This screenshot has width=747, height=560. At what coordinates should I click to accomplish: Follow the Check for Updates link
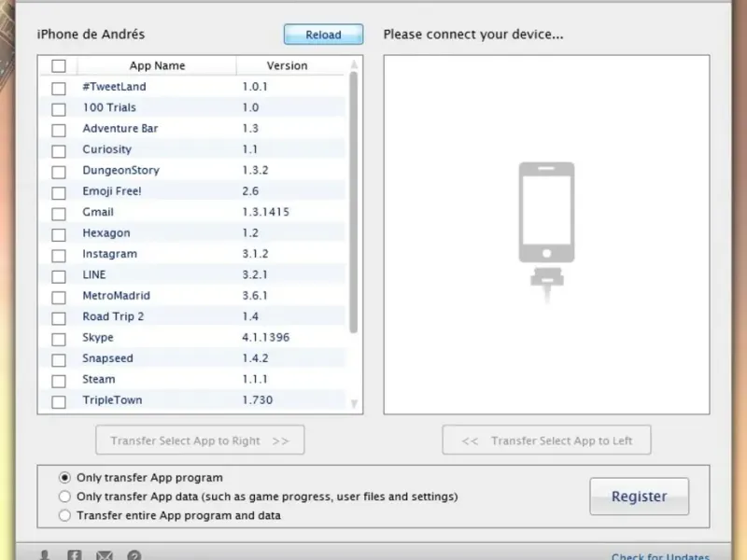tap(660, 556)
